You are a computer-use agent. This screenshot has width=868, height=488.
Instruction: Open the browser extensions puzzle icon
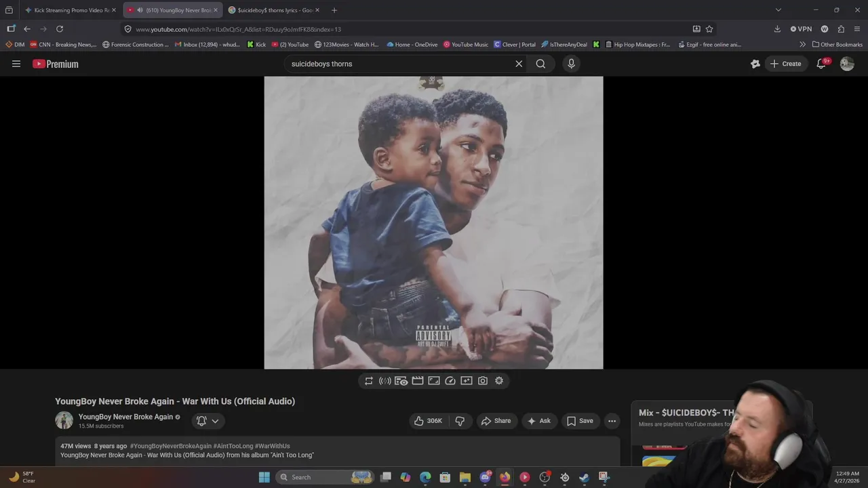click(841, 29)
